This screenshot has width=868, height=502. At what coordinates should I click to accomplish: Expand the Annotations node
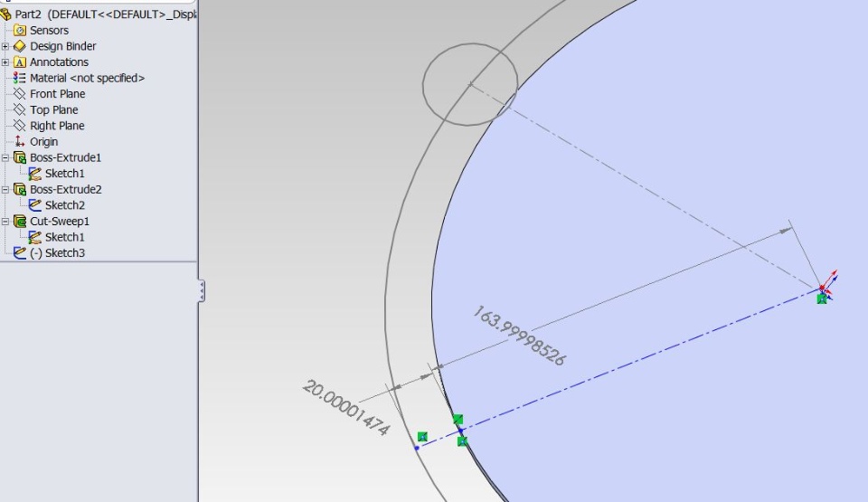coord(5,62)
